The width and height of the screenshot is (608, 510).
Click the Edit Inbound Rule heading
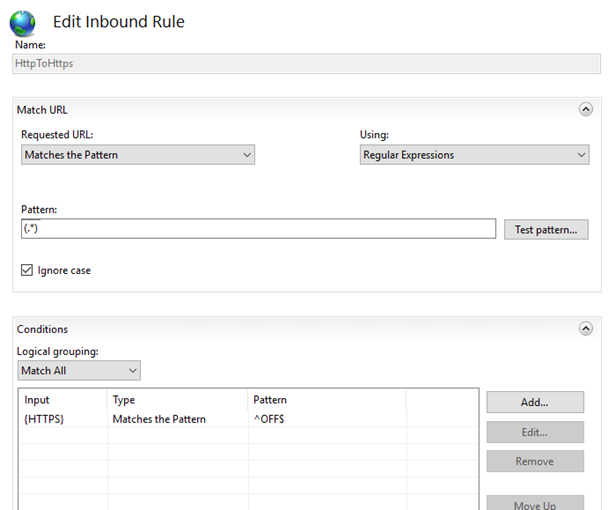coord(119,22)
